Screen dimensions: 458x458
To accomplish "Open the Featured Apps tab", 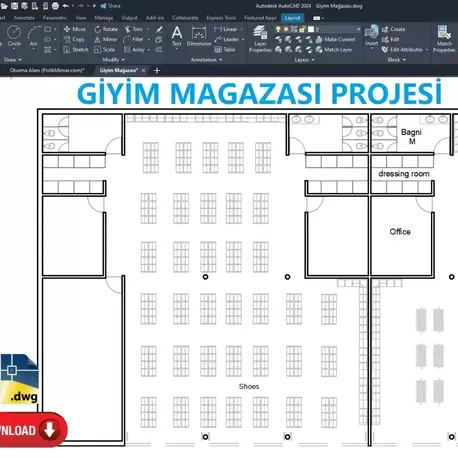I will click(260, 18).
